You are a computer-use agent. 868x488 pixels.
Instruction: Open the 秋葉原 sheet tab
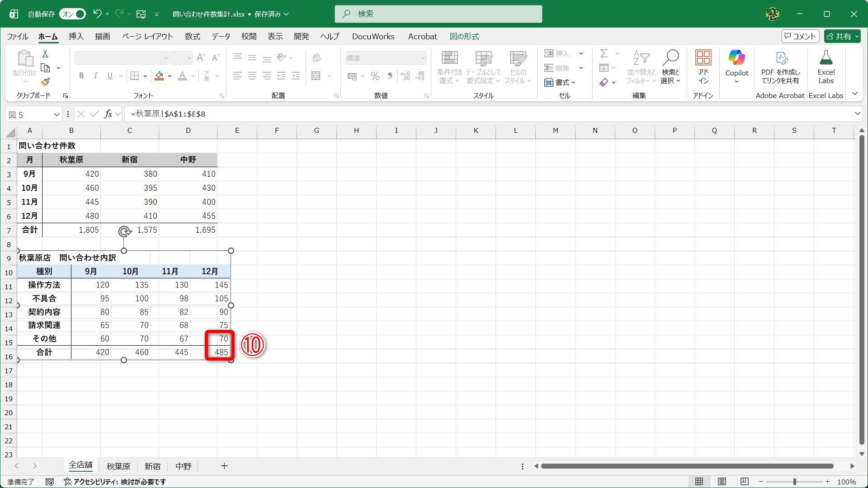point(118,466)
